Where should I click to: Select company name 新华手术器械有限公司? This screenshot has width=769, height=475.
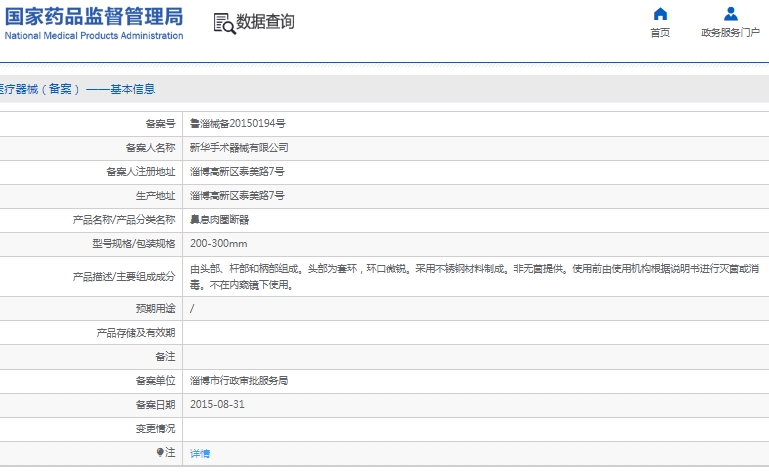pos(239,148)
